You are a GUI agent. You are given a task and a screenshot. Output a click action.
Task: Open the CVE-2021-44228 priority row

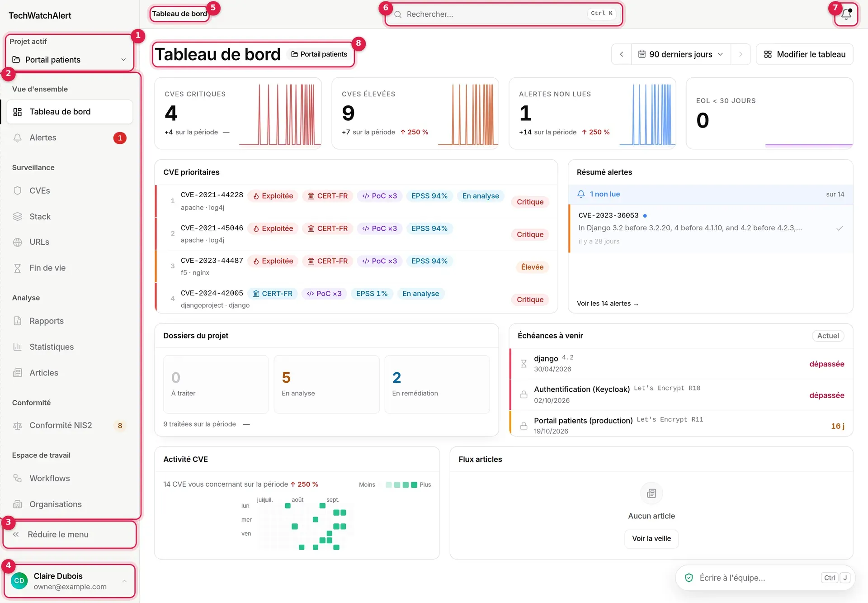pos(356,201)
